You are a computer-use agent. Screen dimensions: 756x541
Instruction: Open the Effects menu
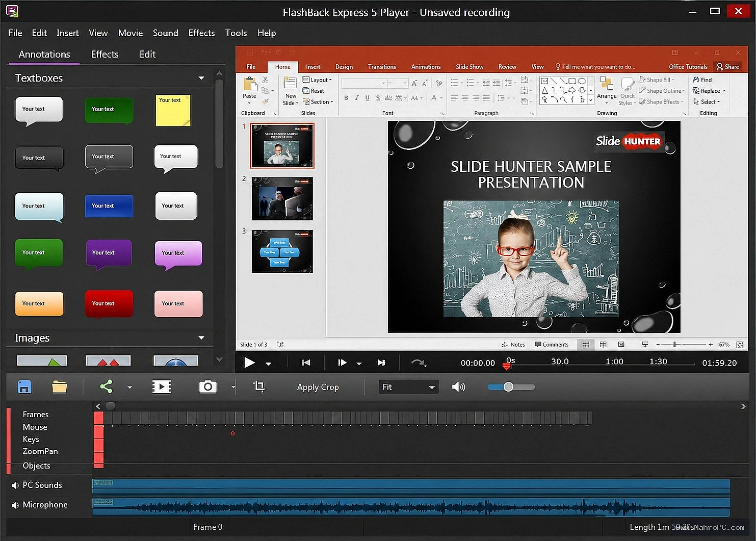[x=201, y=33]
